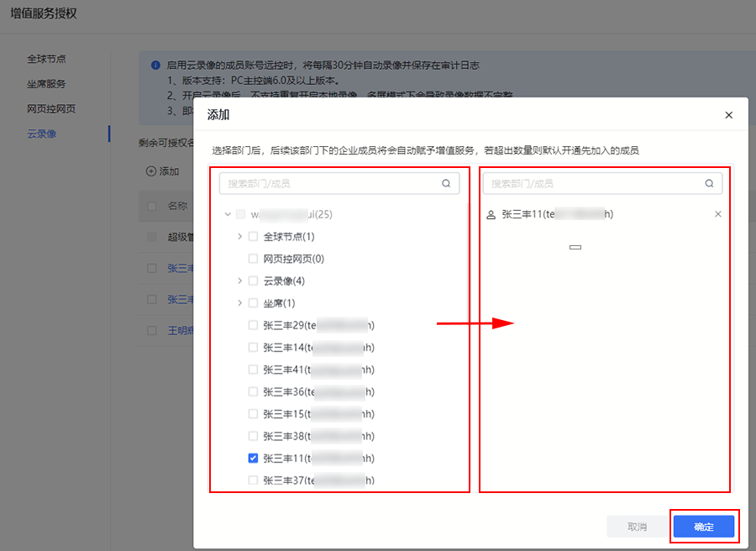The width and height of the screenshot is (756, 551).
Task: Tick the 网页控网页(0) department checkbox
Action: [x=253, y=259]
